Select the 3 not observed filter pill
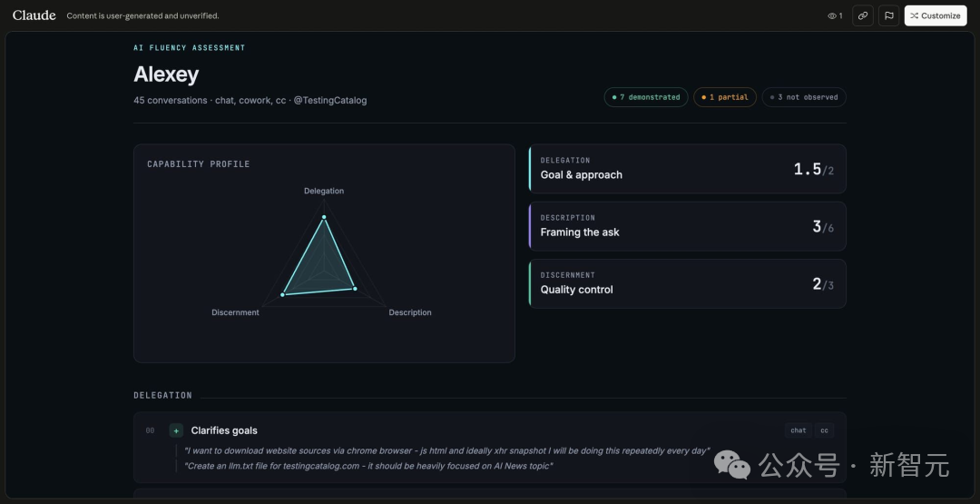The height and width of the screenshot is (504, 980). pos(804,97)
